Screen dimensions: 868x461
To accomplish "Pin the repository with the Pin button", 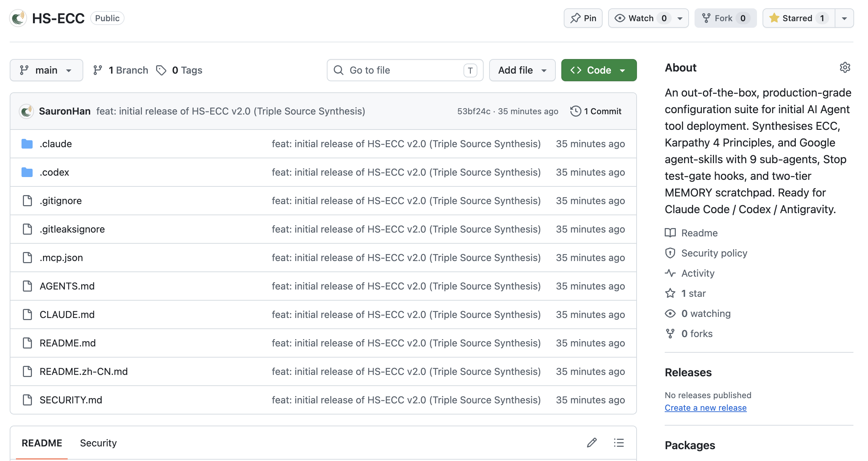I will click(x=583, y=18).
